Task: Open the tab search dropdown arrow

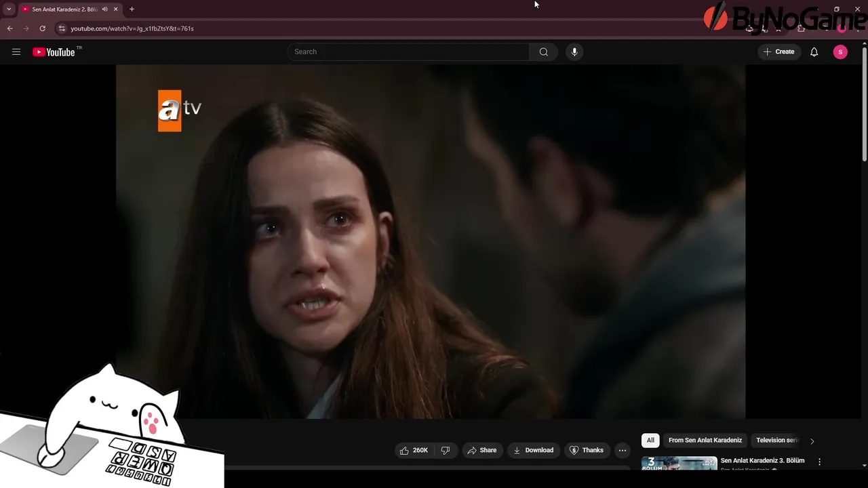Action: click(x=9, y=9)
